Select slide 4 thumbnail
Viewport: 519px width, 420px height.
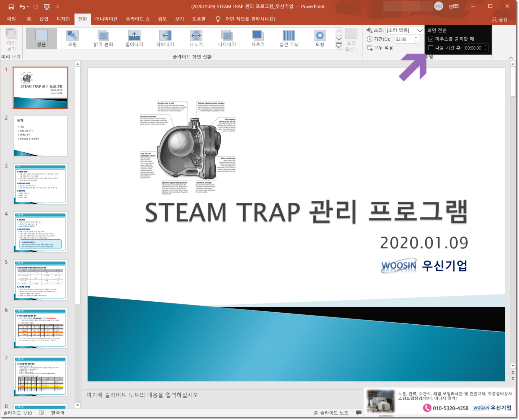click(x=41, y=232)
